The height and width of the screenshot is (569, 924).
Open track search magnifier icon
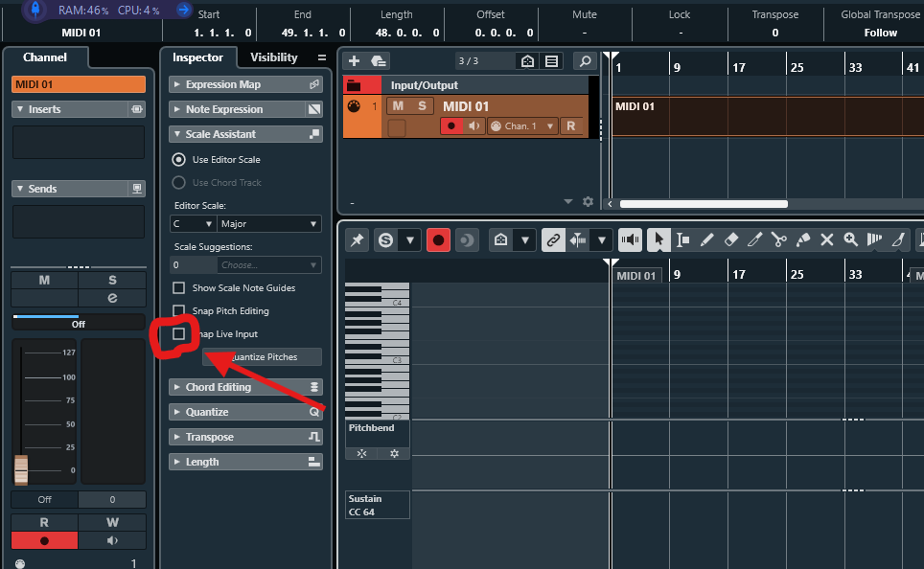tap(585, 60)
